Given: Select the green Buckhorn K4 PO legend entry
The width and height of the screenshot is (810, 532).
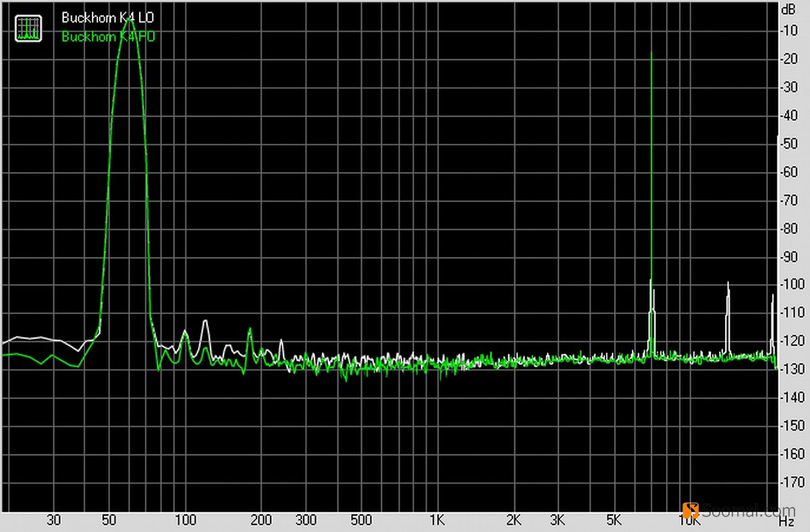Looking at the screenshot, I should pyautogui.click(x=108, y=37).
